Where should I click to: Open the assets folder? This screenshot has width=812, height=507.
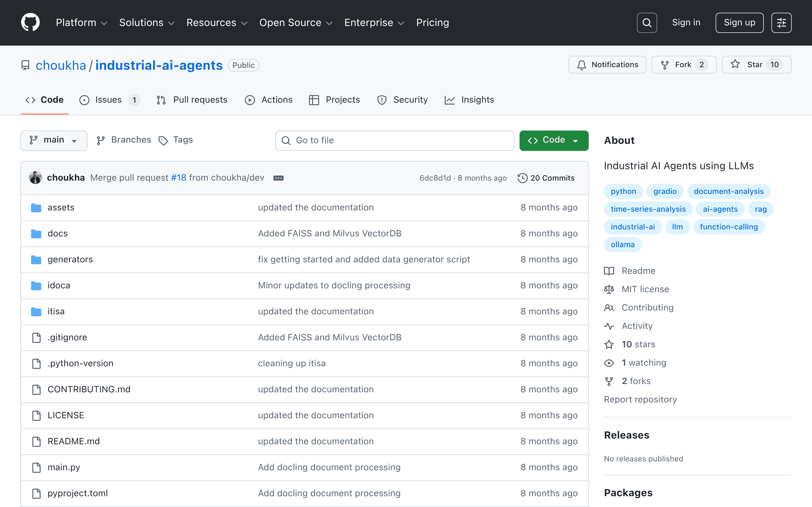(61, 208)
